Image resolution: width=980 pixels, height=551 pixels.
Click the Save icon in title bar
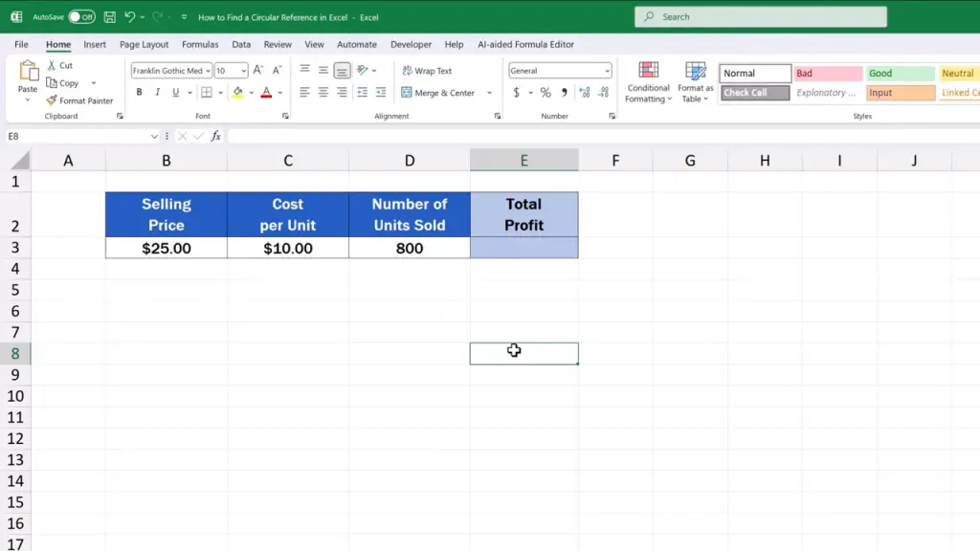point(109,17)
